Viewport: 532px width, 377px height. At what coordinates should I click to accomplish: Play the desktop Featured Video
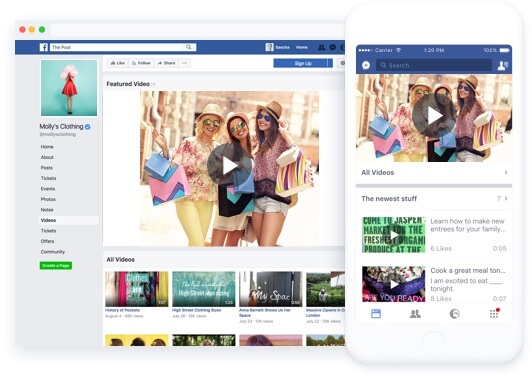tap(229, 165)
